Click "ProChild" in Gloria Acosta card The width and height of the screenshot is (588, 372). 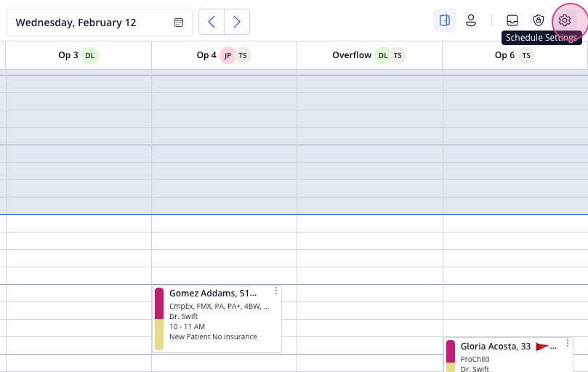pos(475,359)
